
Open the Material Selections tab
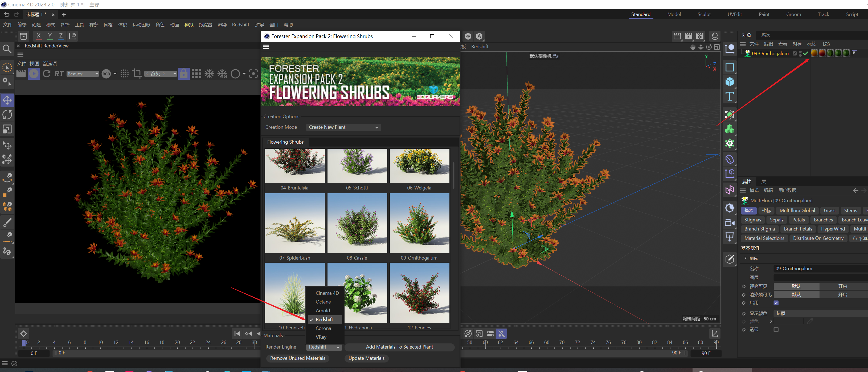[x=764, y=238]
